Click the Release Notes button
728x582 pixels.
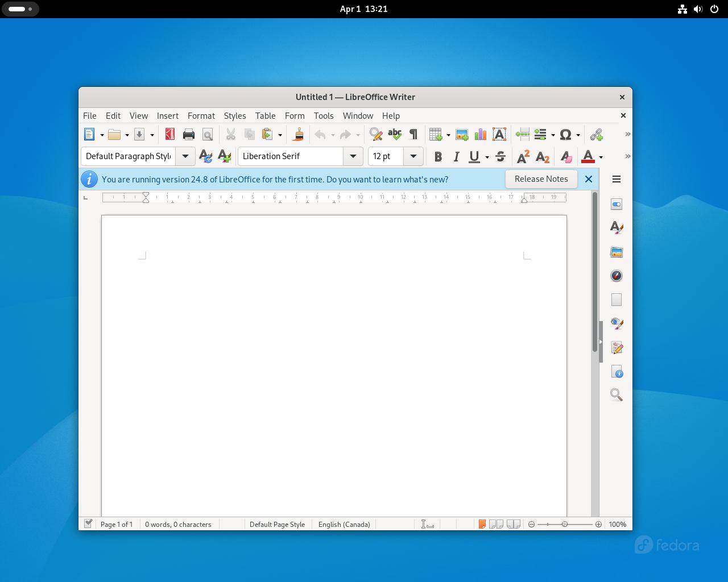(x=541, y=179)
